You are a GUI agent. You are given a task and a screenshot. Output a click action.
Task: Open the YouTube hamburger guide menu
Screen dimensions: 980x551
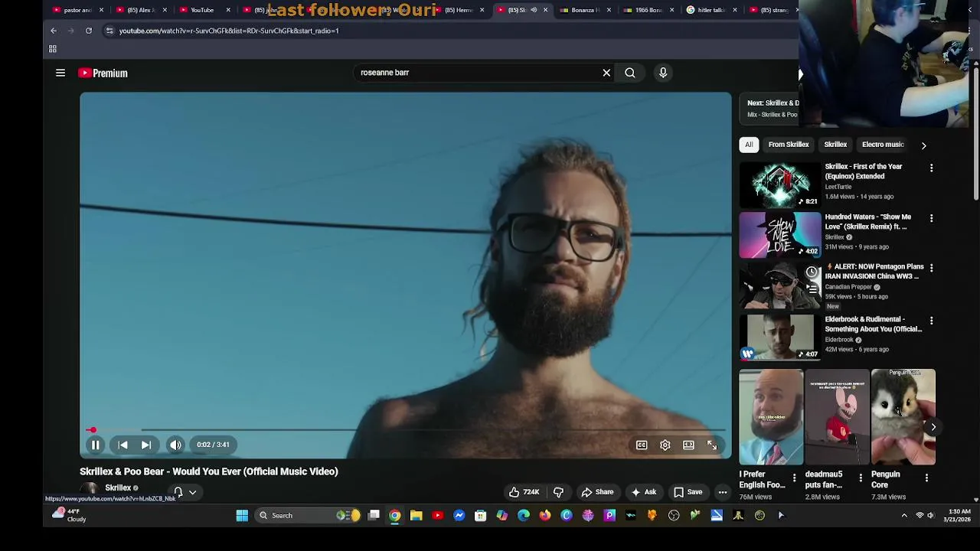60,73
